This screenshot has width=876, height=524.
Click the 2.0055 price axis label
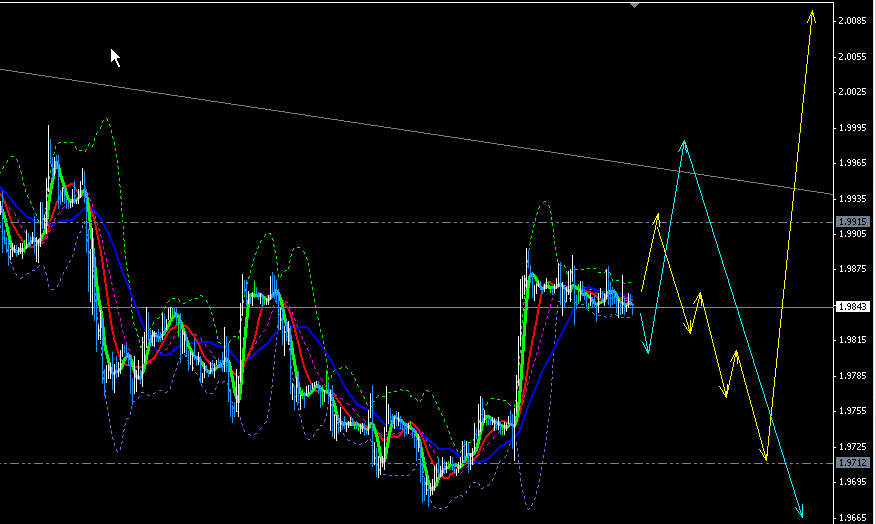click(853, 56)
